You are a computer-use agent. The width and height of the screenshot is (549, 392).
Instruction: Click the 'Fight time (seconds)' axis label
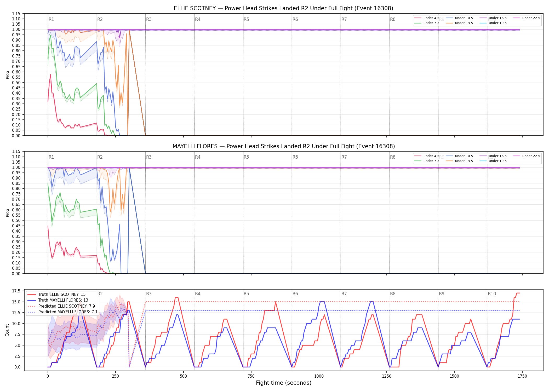pos(284,383)
